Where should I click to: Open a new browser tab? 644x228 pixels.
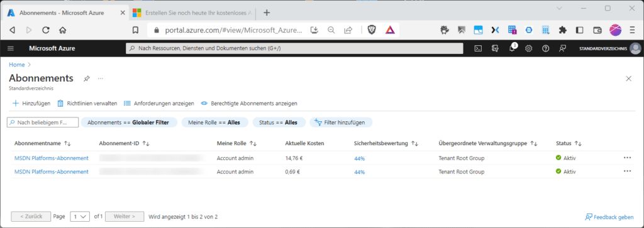point(267,13)
